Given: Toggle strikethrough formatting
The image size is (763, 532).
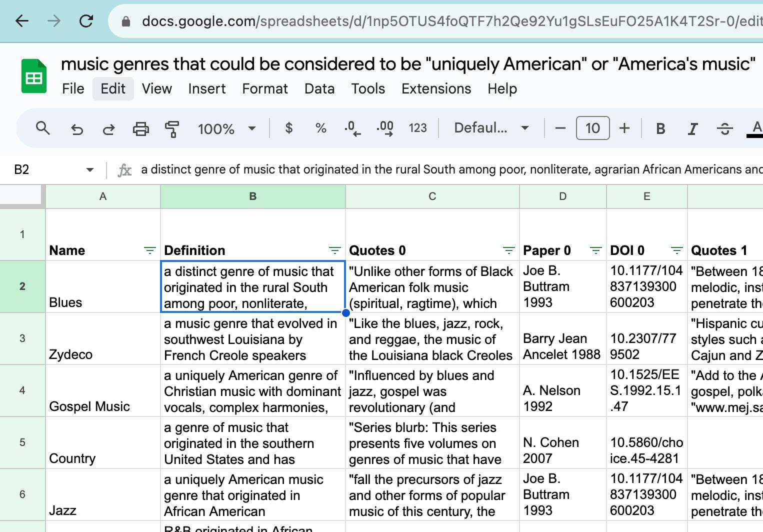Looking at the screenshot, I should click(x=724, y=128).
